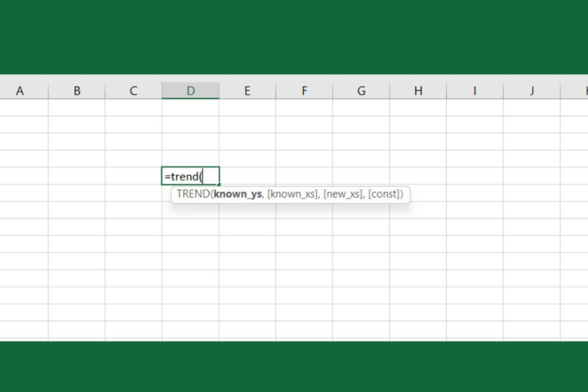Select column B header
Viewport: 588px width, 392px height.
click(77, 90)
